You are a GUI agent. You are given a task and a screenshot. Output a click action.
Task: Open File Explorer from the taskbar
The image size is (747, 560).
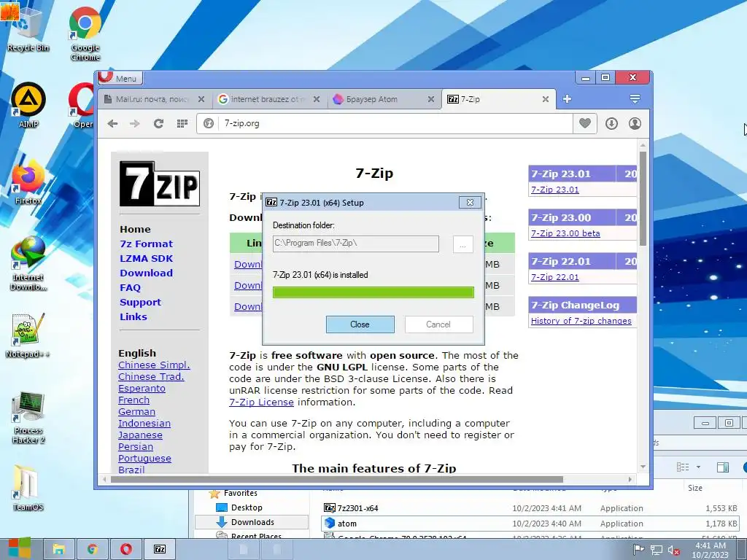pos(58,549)
